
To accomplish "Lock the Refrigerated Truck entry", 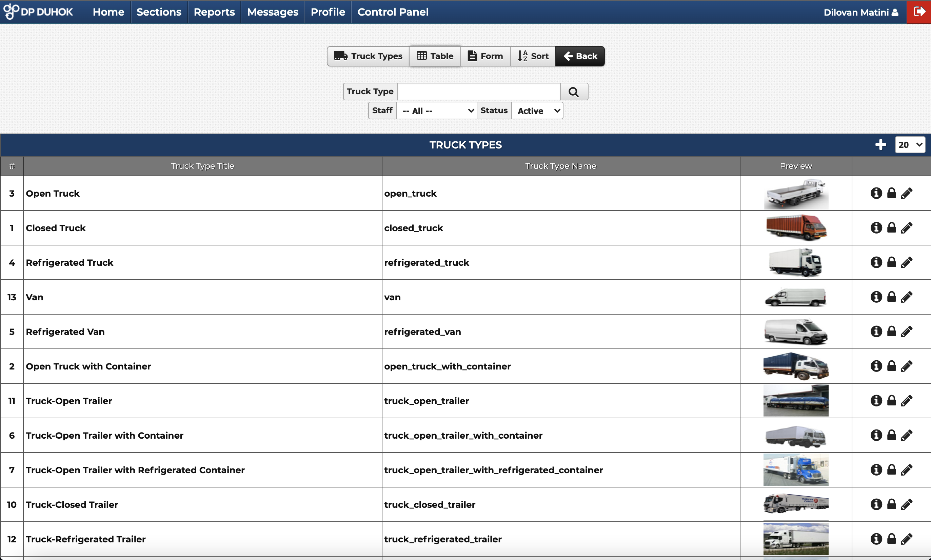I will click(x=891, y=262).
